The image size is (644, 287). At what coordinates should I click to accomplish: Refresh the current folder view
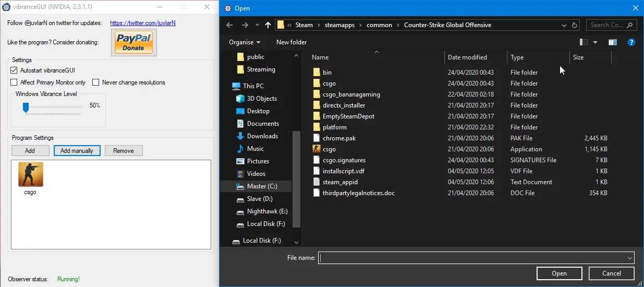click(575, 25)
